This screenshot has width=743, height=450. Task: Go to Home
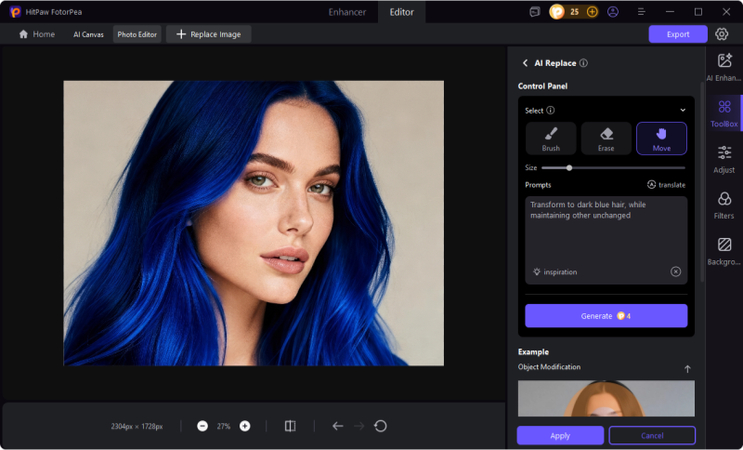point(36,34)
